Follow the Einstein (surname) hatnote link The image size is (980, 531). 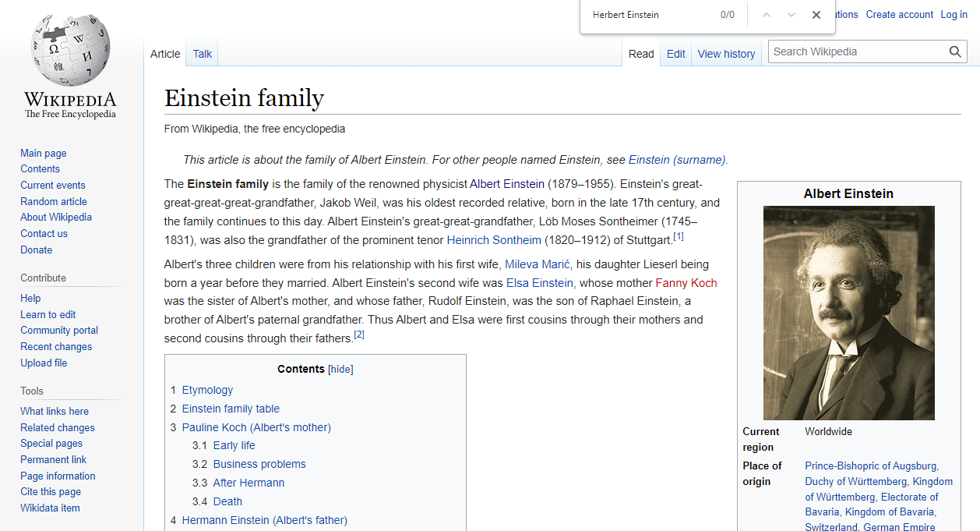pos(677,160)
